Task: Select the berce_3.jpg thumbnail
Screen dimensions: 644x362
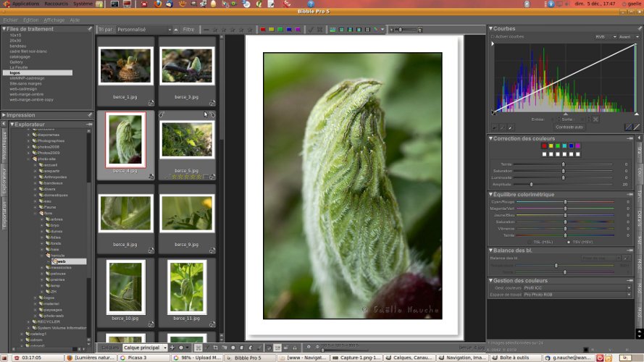Action: pyautogui.click(x=187, y=66)
